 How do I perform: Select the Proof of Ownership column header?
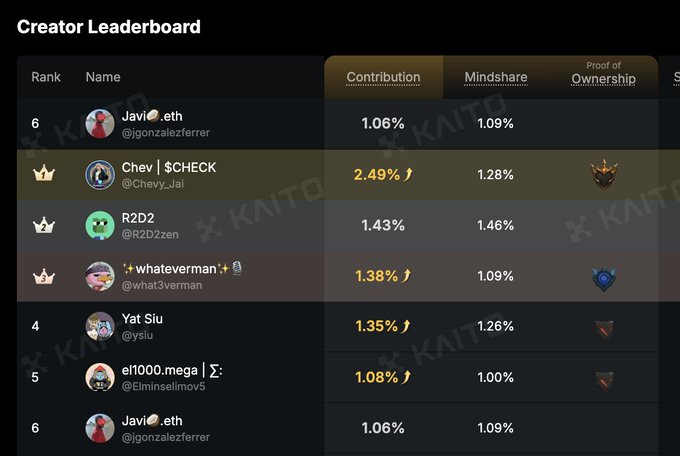tap(603, 75)
